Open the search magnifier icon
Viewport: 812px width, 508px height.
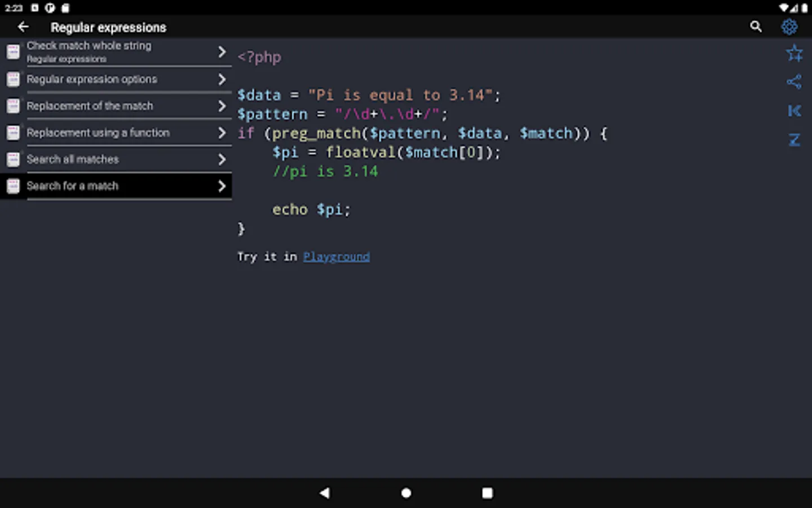pos(756,27)
